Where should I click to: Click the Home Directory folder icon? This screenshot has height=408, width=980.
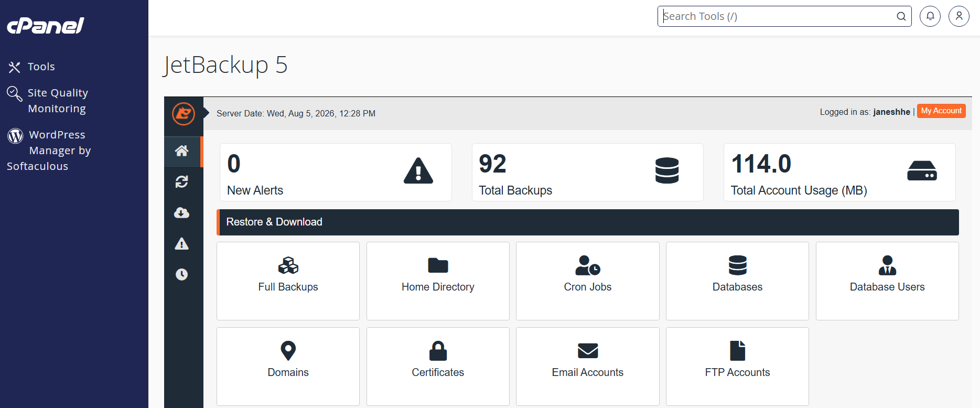(x=438, y=265)
